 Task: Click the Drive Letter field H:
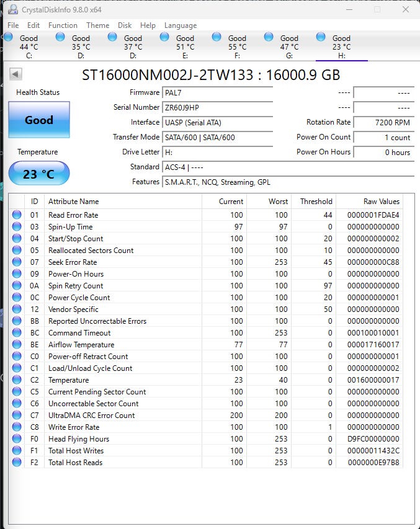coord(217,152)
